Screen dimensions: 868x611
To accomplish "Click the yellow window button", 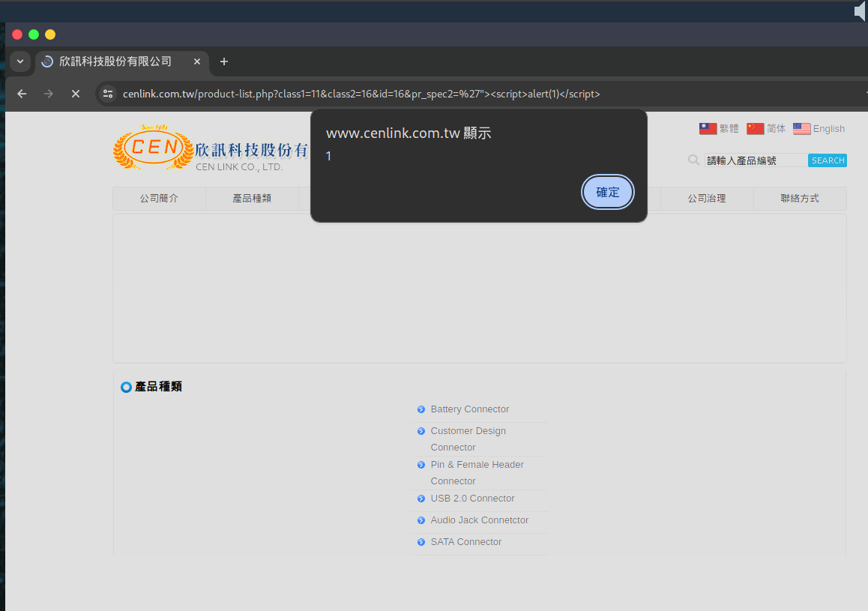I will click(50, 34).
